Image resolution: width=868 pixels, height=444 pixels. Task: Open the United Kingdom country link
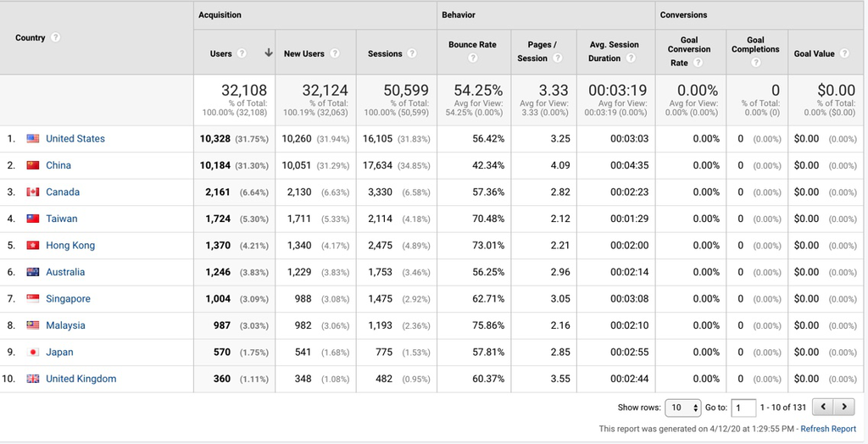[81, 379]
